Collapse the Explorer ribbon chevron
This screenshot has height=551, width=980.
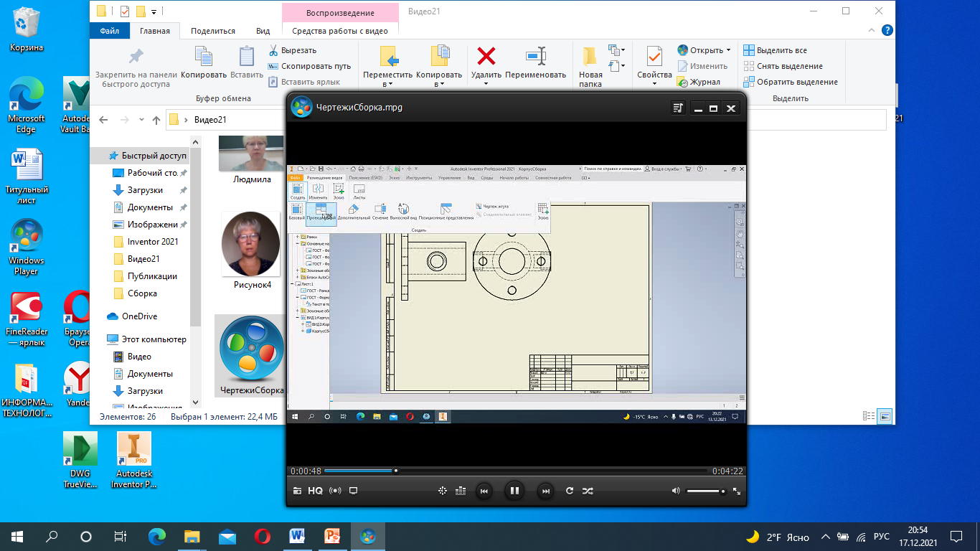click(x=872, y=31)
